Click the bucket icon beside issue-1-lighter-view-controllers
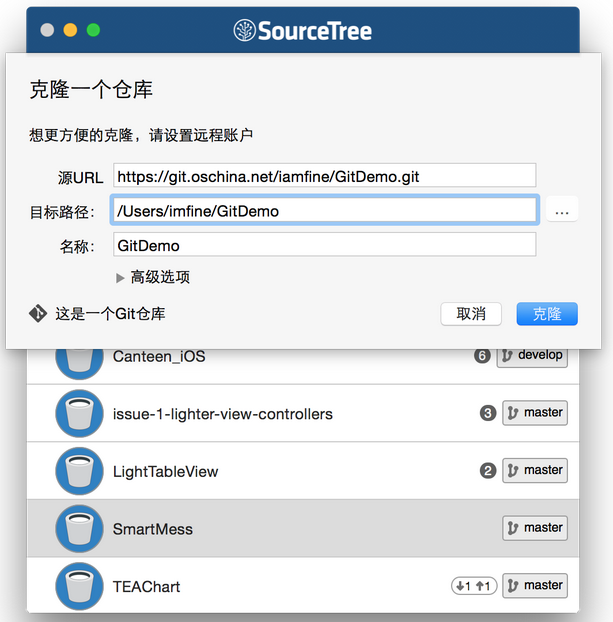Screen dimensions: 613x622 [x=80, y=413]
